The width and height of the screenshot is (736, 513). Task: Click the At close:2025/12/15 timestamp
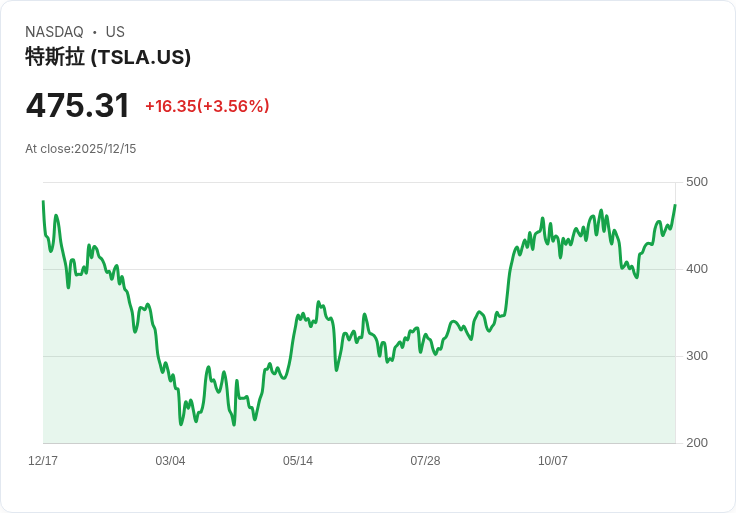pyautogui.click(x=81, y=149)
